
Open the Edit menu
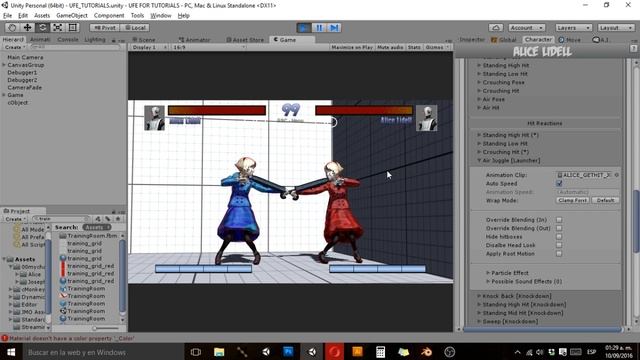pos(23,16)
